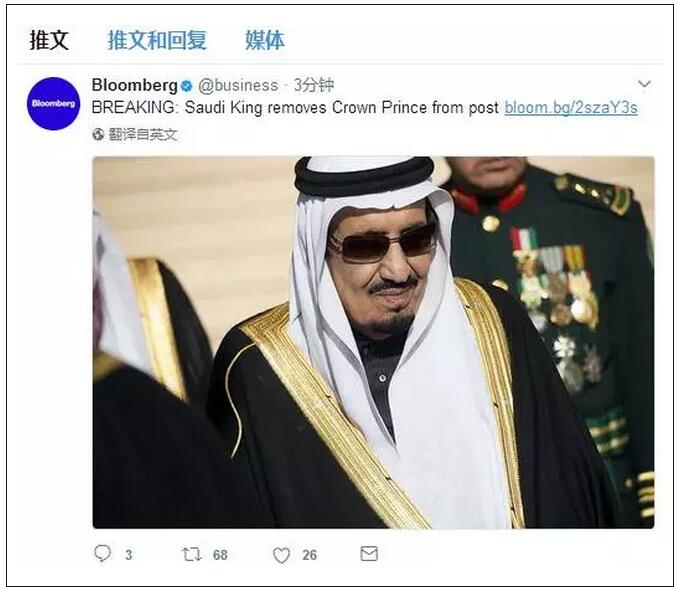Click the blue verified badge
The height and width of the screenshot is (596, 676).
[x=186, y=86]
